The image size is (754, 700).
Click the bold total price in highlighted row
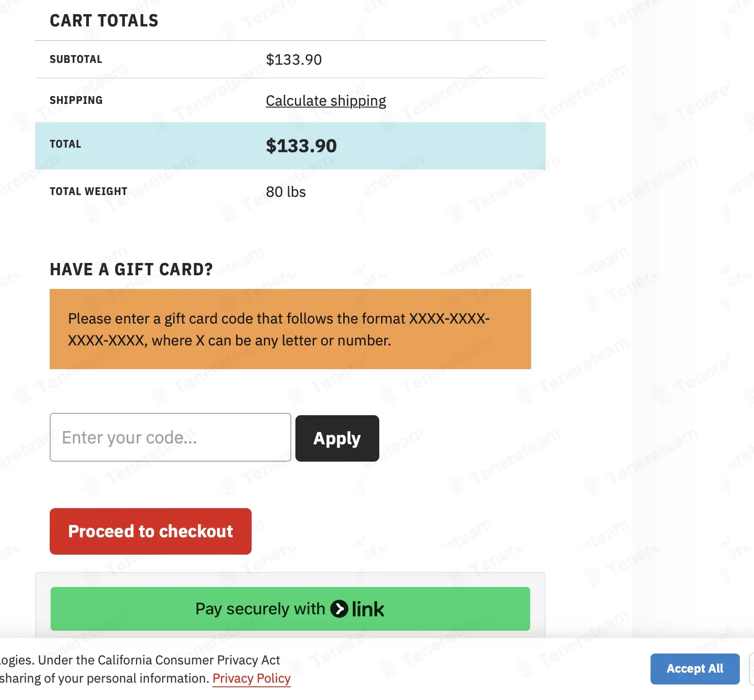coord(301,146)
